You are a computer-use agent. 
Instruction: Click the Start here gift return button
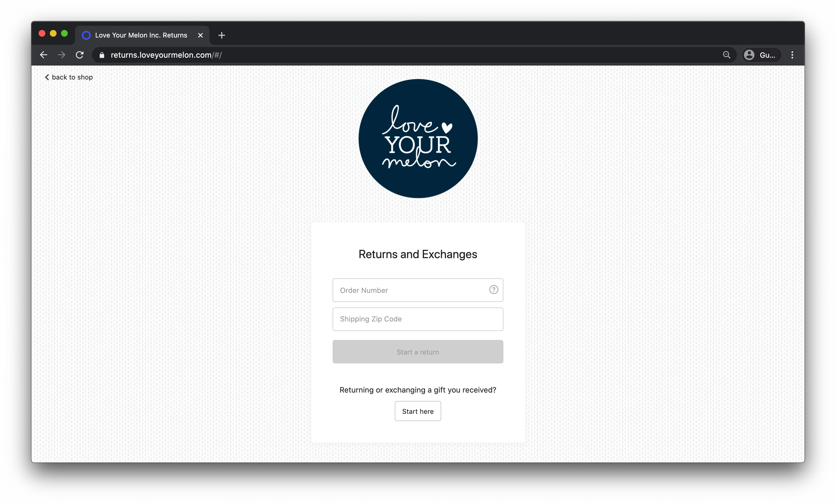(418, 411)
